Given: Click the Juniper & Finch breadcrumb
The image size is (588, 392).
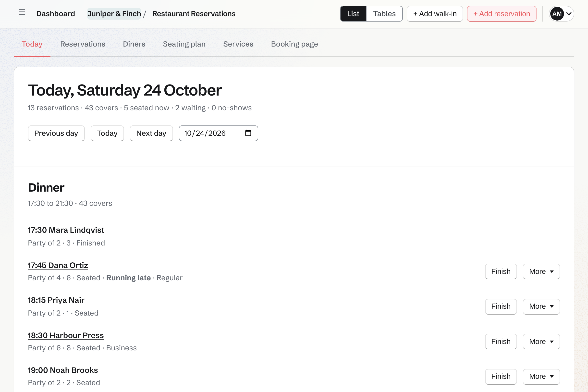Looking at the screenshot, I should click(x=114, y=14).
